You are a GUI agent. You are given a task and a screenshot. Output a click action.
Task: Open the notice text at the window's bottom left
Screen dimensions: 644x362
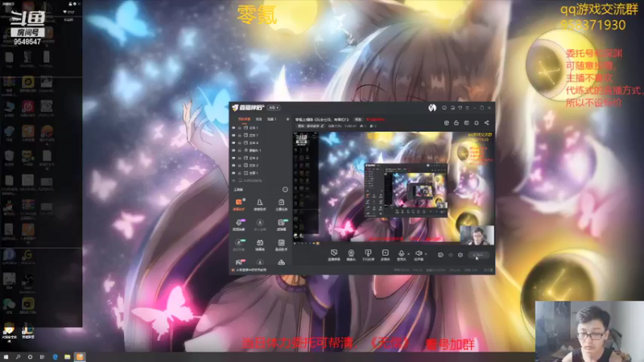click(x=250, y=269)
